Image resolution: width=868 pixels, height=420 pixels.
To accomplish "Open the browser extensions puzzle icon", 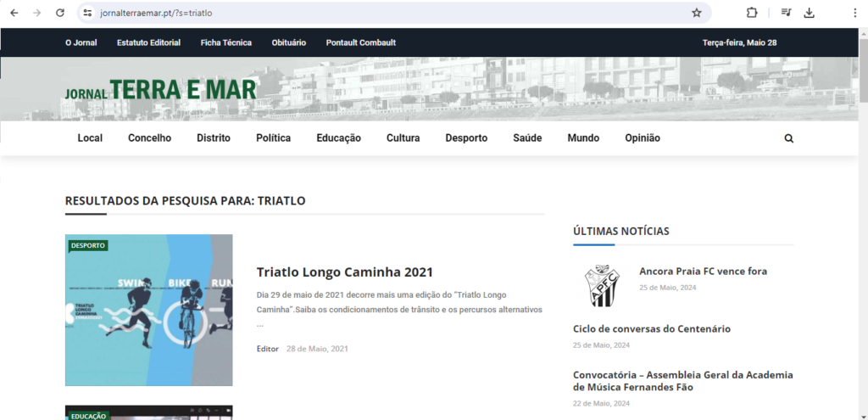I will tap(752, 13).
